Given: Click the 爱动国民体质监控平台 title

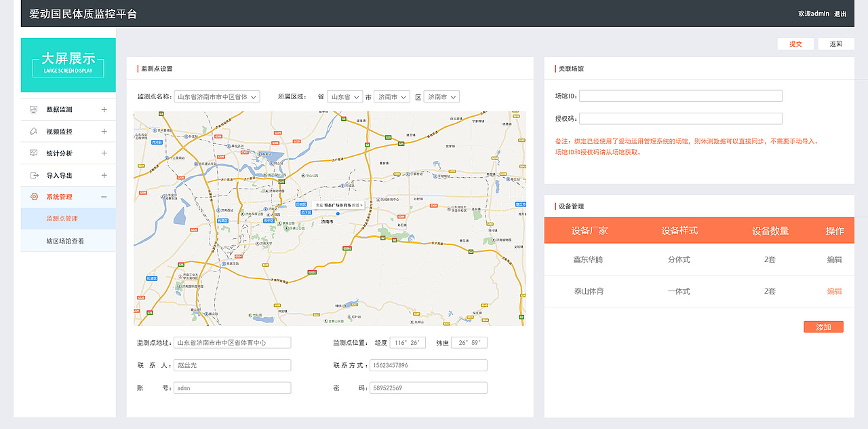Looking at the screenshot, I should pos(83,14).
